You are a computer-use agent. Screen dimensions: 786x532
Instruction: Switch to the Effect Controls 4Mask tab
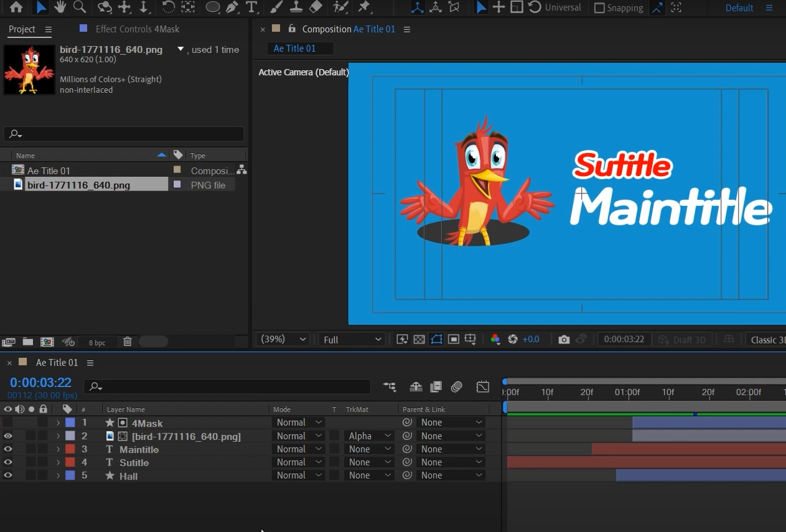point(137,29)
